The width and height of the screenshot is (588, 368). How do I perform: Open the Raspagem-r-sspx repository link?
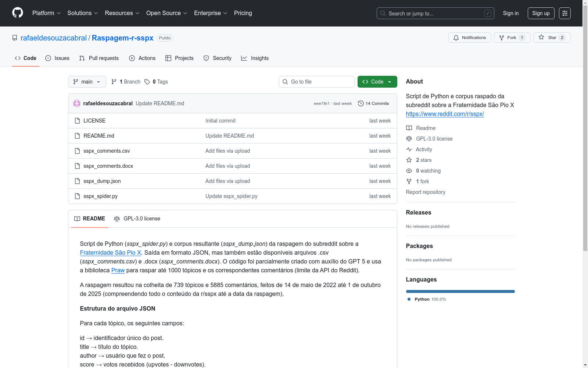pos(123,38)
